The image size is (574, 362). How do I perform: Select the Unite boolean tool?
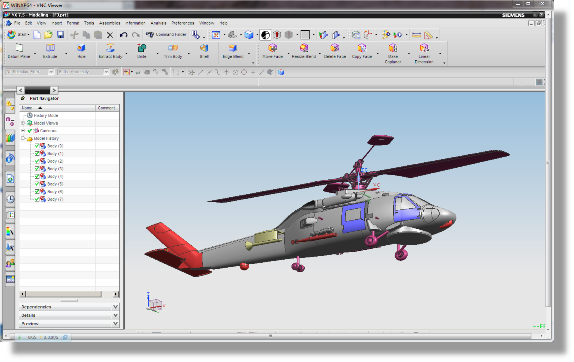click(x=142, y=51)
